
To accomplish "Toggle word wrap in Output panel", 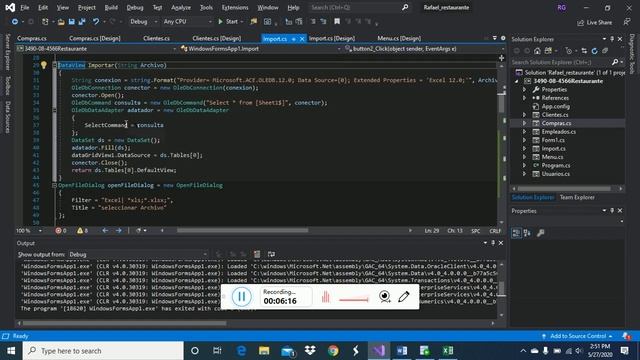I will pyautogui.click(x=271, y=254).
